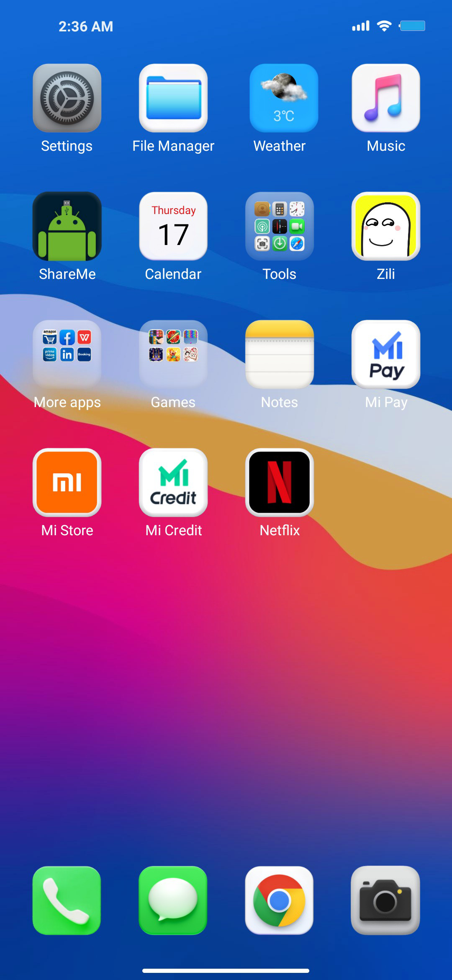This screenshot has height=980, width=452.
Task: Open the Phone dialer in dock
Action: pos(67,900)
